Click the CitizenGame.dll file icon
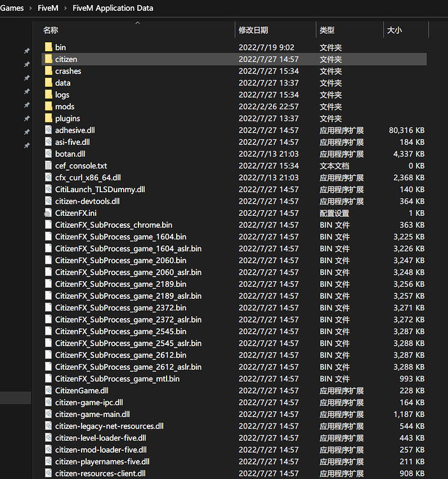The image size is (448, 479). (49, 391)
